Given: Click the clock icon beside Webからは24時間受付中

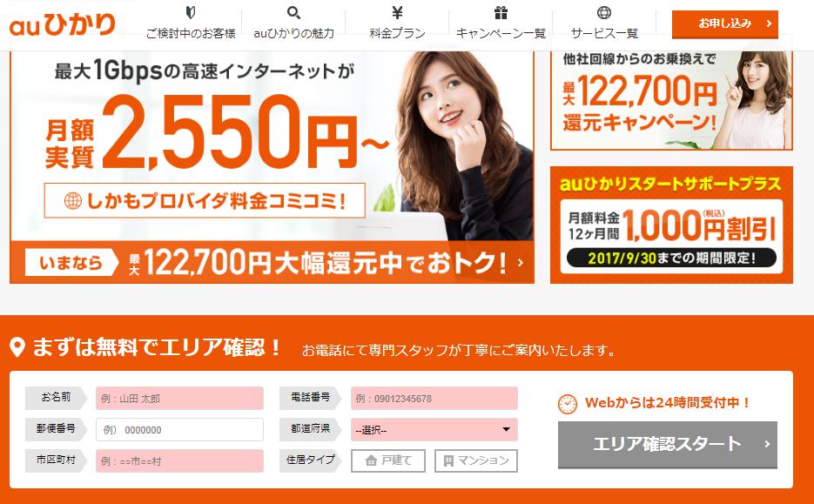Looking at the screenshot, I should coord(568,404).
